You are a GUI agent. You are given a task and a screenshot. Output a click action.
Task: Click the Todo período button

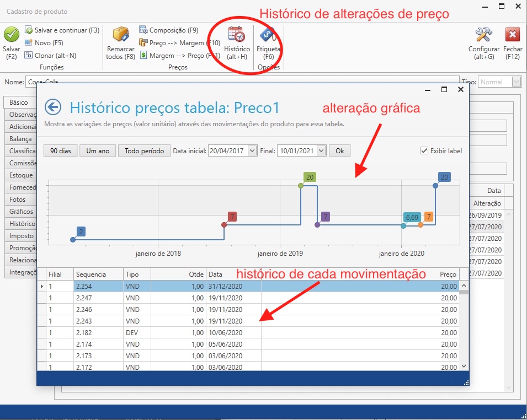[144, 150]
